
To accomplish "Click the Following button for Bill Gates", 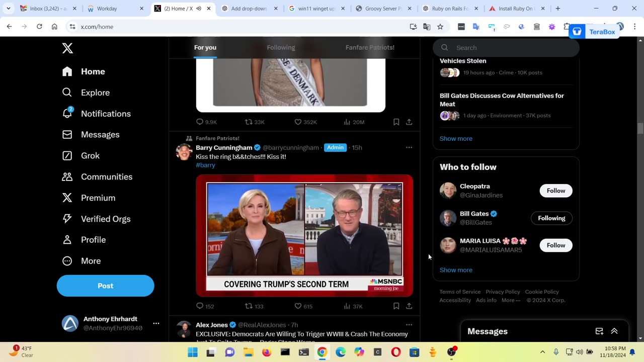I will pos(551,218).
